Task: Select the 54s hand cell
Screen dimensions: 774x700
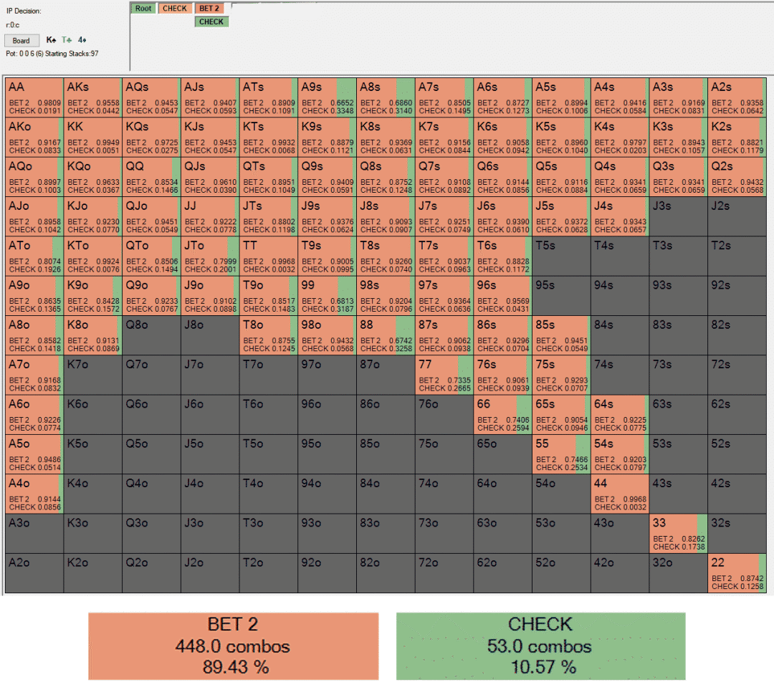Action: pos(619,454)
